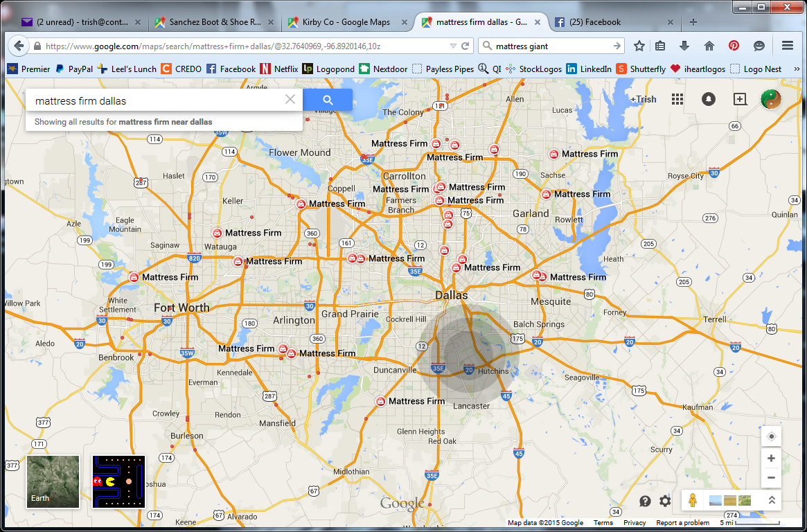
Task: Open the photo imagery thumbnails strip
Action: tap(730, 500)
